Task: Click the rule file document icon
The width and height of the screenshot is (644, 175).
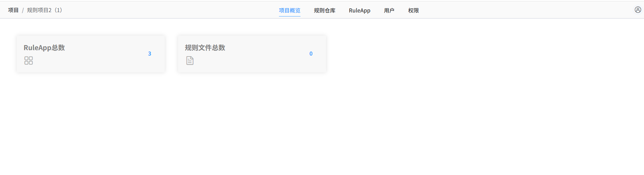Action: (x=190, y=61)
